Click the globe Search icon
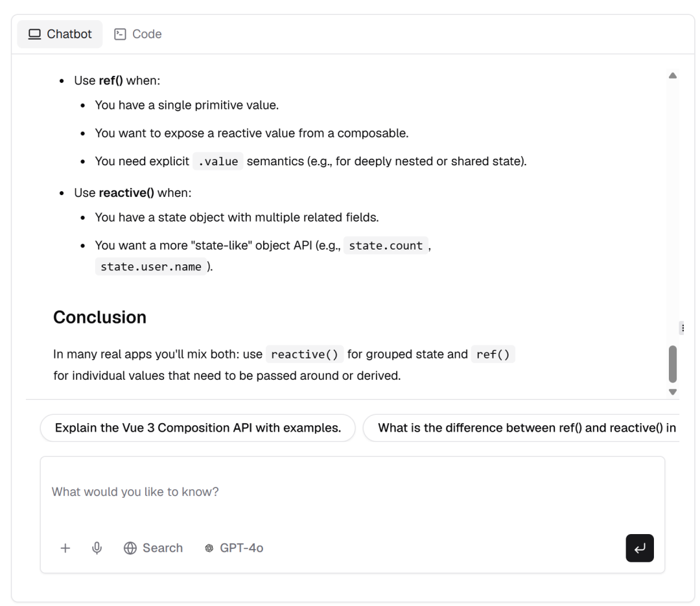 click(x=130, y=548)
